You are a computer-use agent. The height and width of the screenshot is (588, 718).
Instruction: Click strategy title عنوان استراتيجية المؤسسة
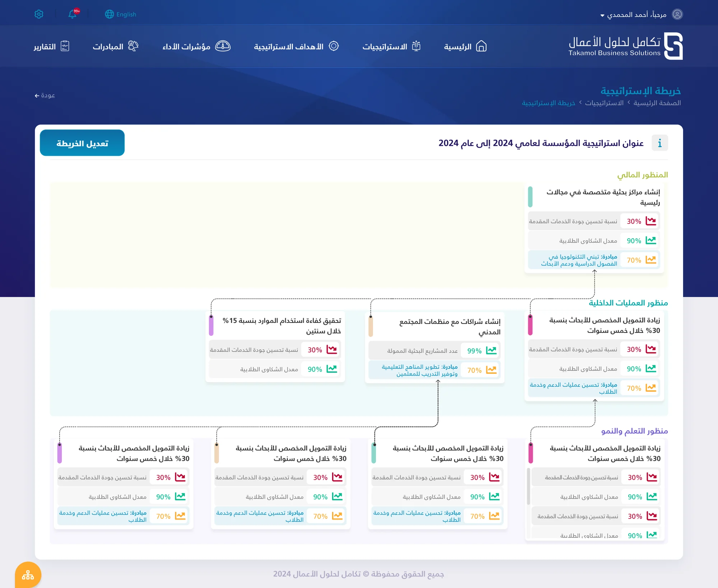point(541,143)
